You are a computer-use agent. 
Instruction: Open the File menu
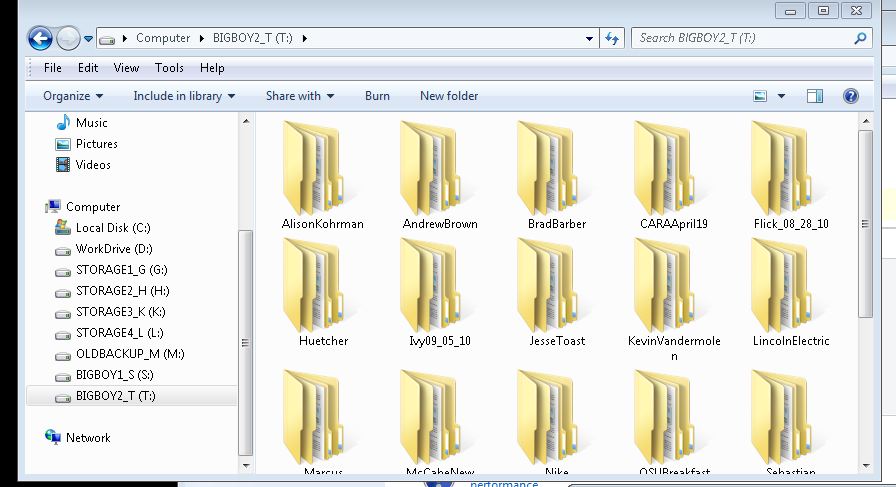[53, 68]
